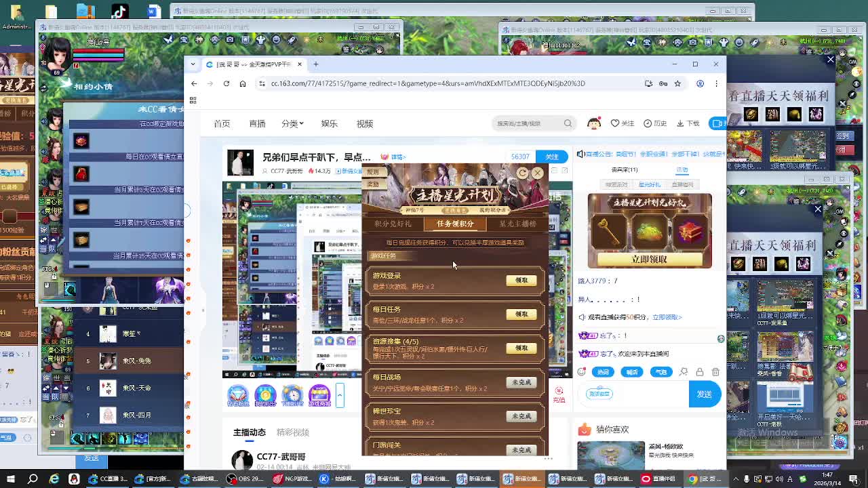Viewport: 868px width, 488px height.
Task: Click 未完成 for 每日战场 task
Action: point(521,382)
